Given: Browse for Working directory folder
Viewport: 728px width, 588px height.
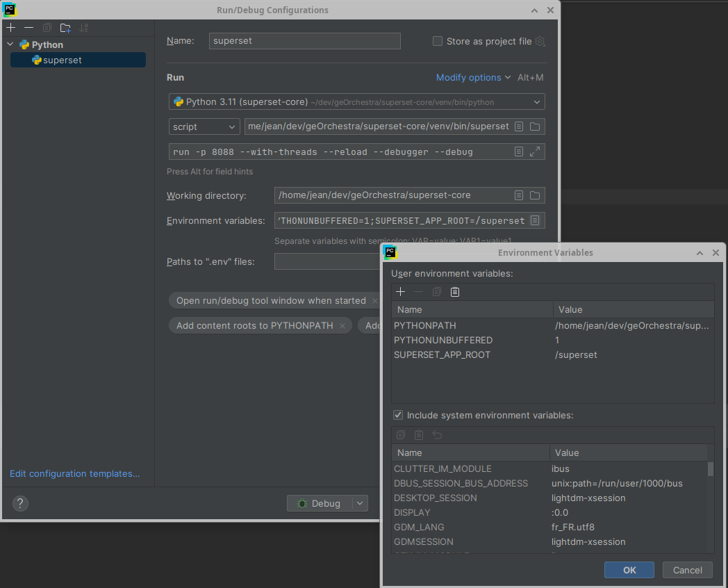Looking at the screenshot, I should coord(535,195).
